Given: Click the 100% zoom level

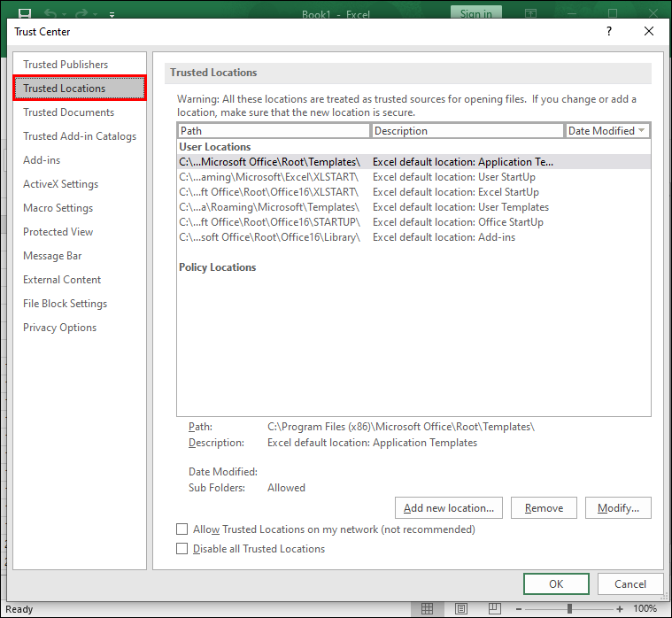Looking at the screenshot, I should click(x=645, y=608).
